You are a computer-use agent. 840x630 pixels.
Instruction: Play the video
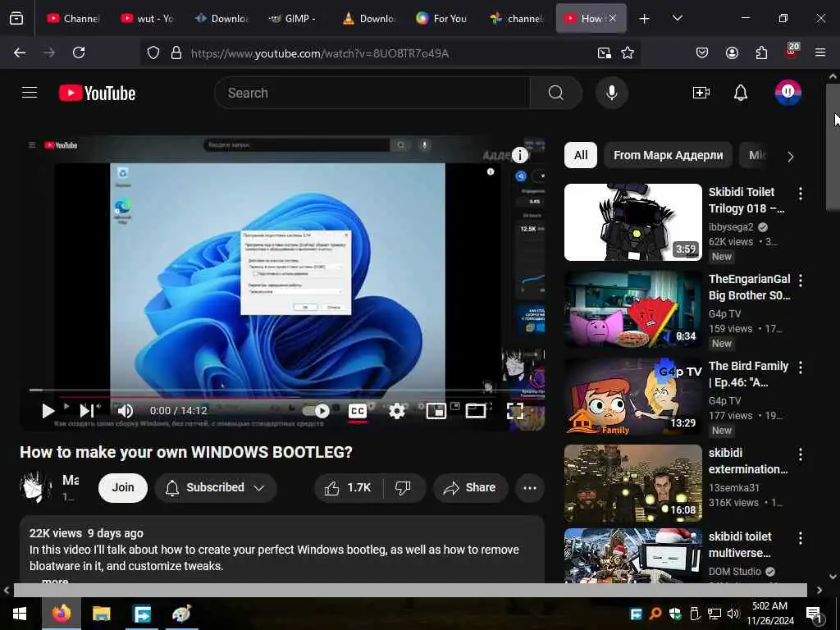click(47, 411)
